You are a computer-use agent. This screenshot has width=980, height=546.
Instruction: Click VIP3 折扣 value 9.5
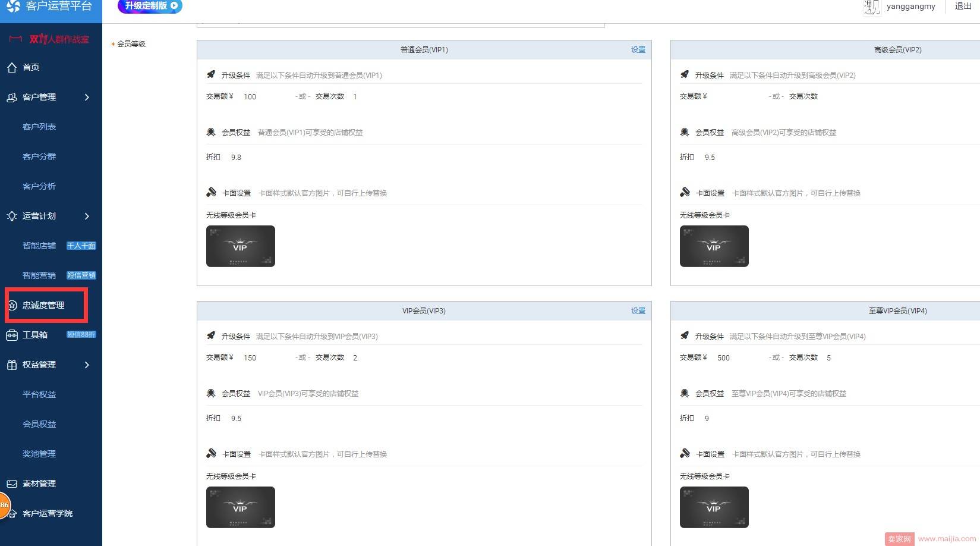point(236,419)
